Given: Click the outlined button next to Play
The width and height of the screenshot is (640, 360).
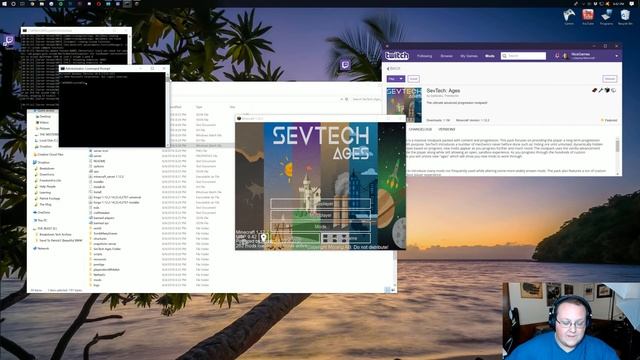Looking at the screenshot, I should (x=413, y=79).
